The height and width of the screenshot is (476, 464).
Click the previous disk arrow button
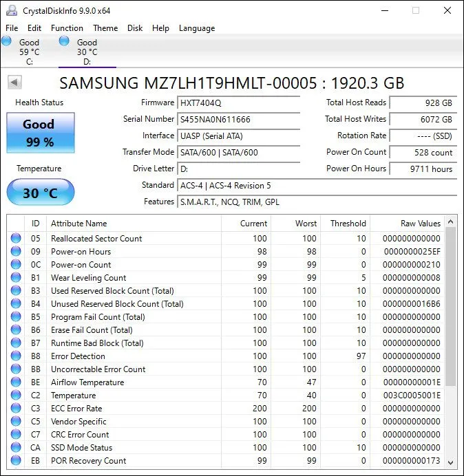(14, 83)
